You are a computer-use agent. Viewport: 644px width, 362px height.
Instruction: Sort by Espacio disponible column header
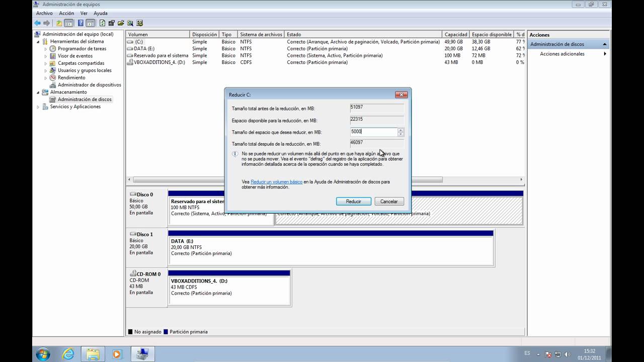(x=492, y=35)
